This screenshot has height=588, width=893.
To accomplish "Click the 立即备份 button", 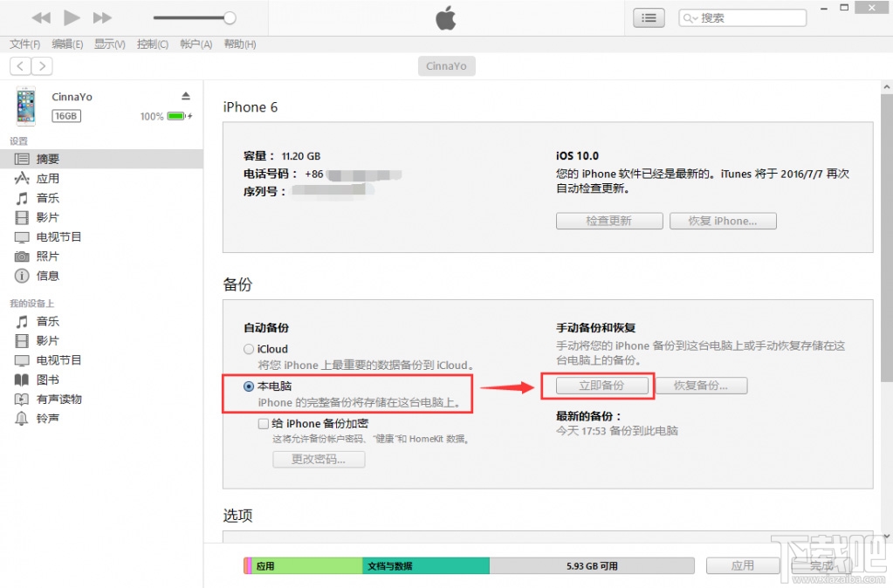I will tap(602, 386).
